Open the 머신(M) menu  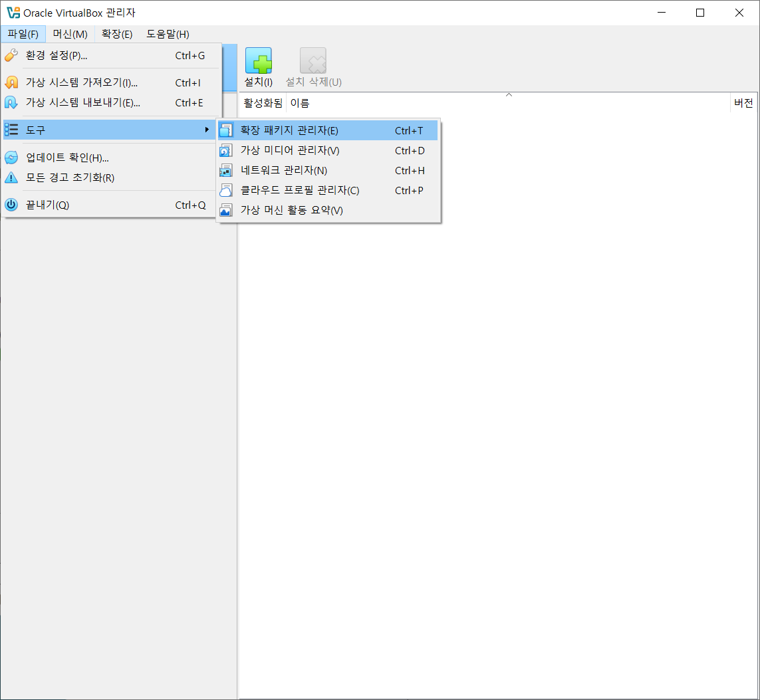click(x=70, y=34)
